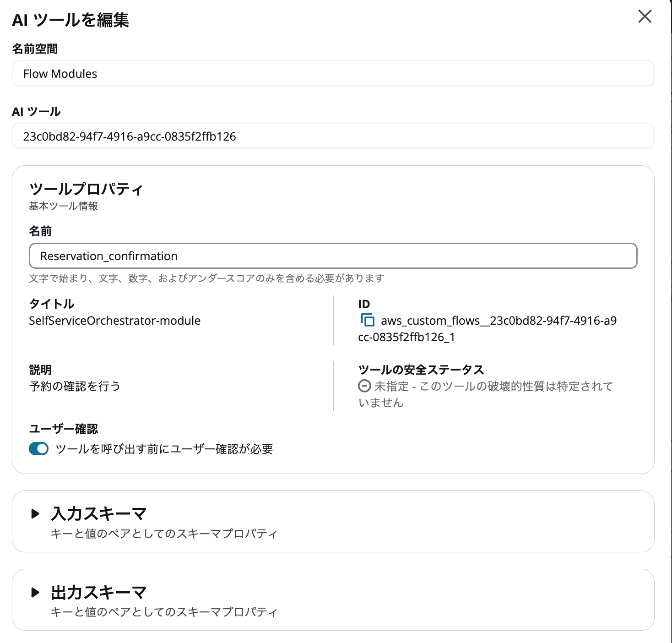The image size is (672, 643).
Task: Toggle user confirmation before tool invocation
Action: point(38,449)
